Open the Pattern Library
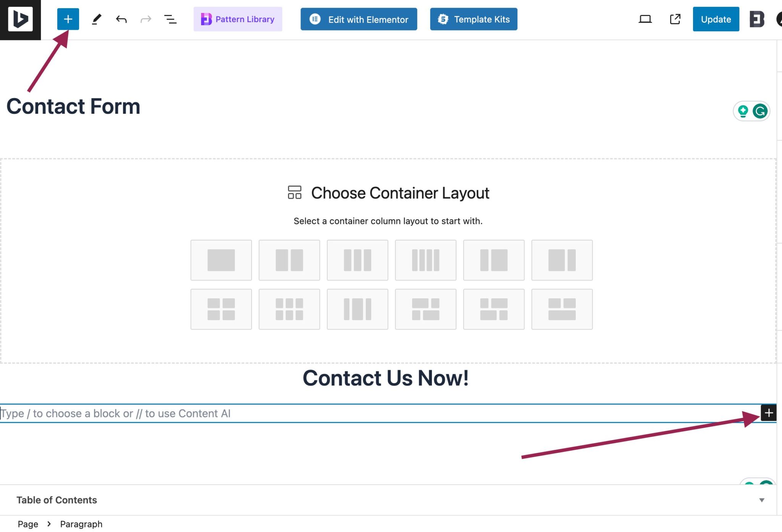 (x=238, y=19)
